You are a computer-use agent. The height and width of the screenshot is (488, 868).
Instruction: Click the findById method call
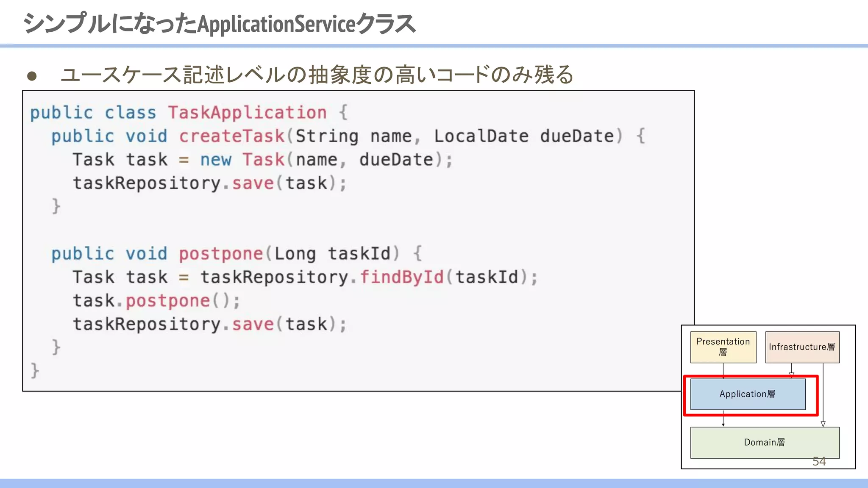click(x=402, y=277)
